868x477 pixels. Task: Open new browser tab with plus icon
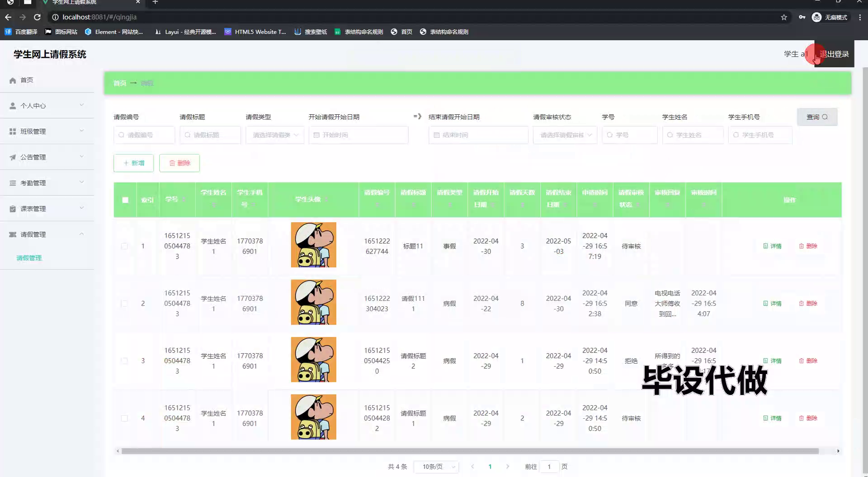click(x=155, y=2)
